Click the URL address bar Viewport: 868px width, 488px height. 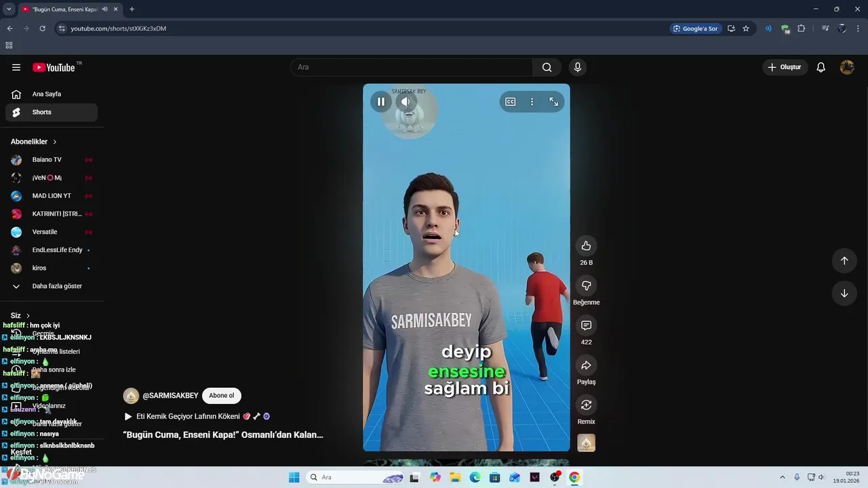pos(359,28)
